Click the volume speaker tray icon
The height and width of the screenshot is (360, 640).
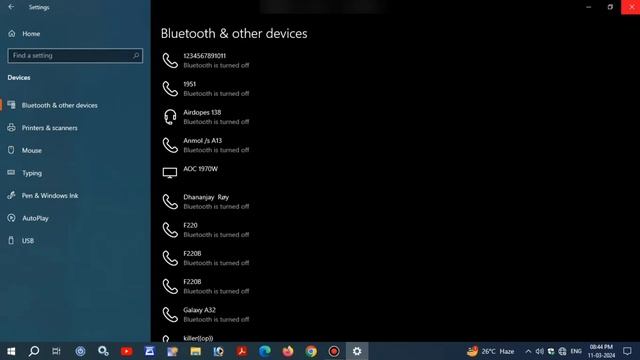point(540,351)
